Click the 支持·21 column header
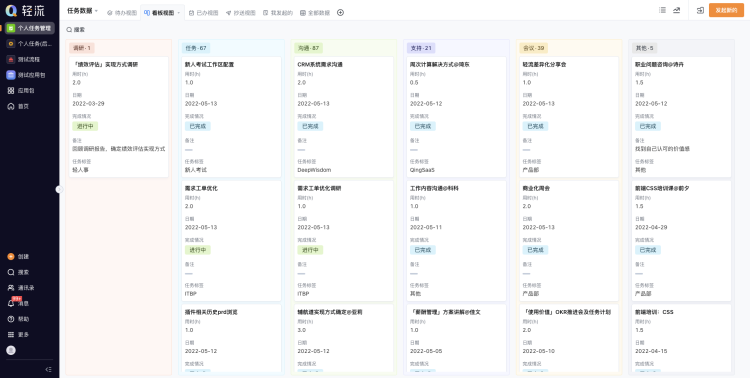 pos(421,48)
